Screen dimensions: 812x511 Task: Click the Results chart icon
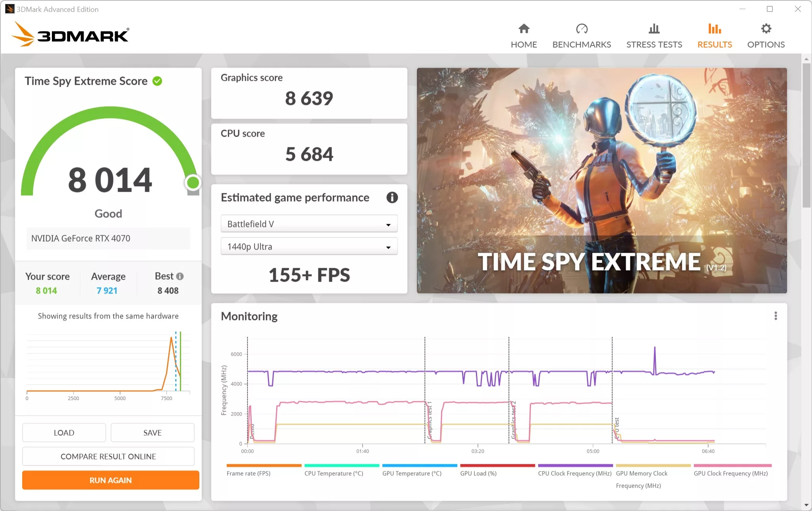[x=714, y=27]
